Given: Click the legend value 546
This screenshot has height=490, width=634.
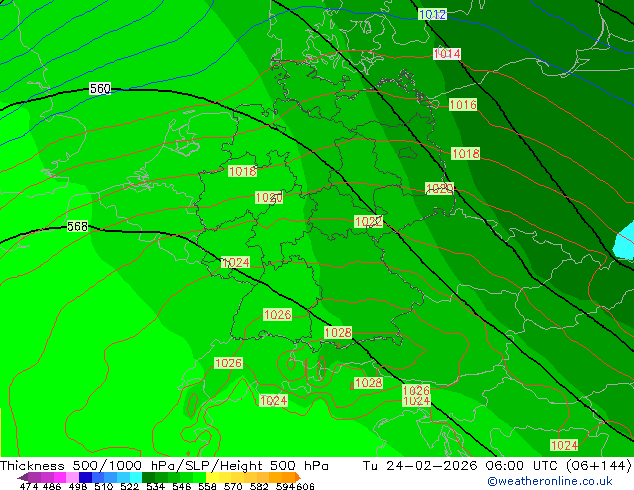Looking at the screenshot, I should coord(182,486).
